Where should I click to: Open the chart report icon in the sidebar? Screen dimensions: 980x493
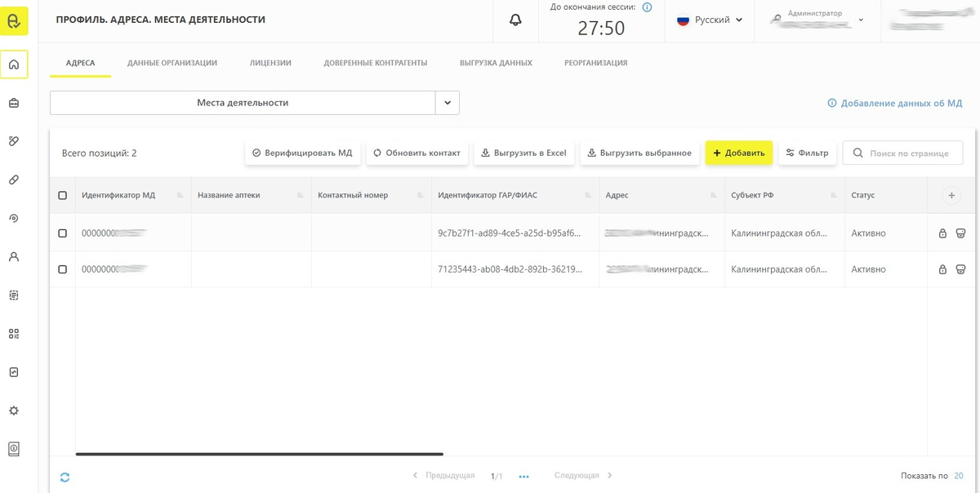click(14, 371)
